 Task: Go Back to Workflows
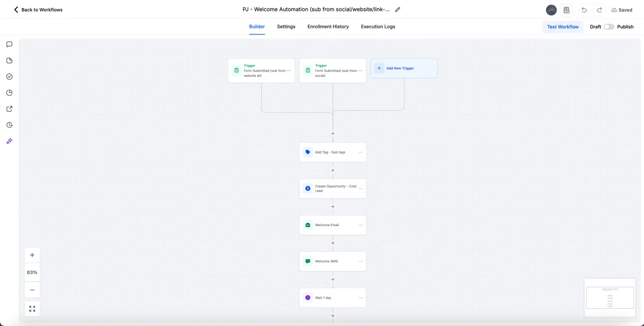38,10
